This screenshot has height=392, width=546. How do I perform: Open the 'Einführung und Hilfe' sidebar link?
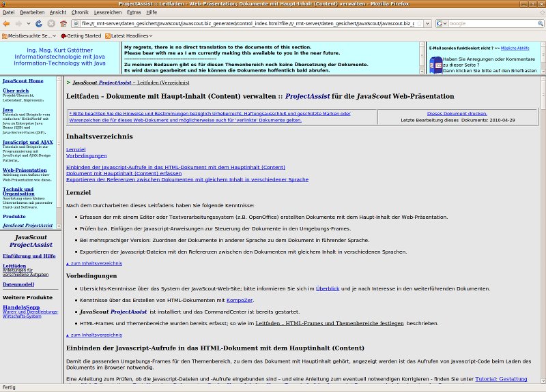pos(29,255)
